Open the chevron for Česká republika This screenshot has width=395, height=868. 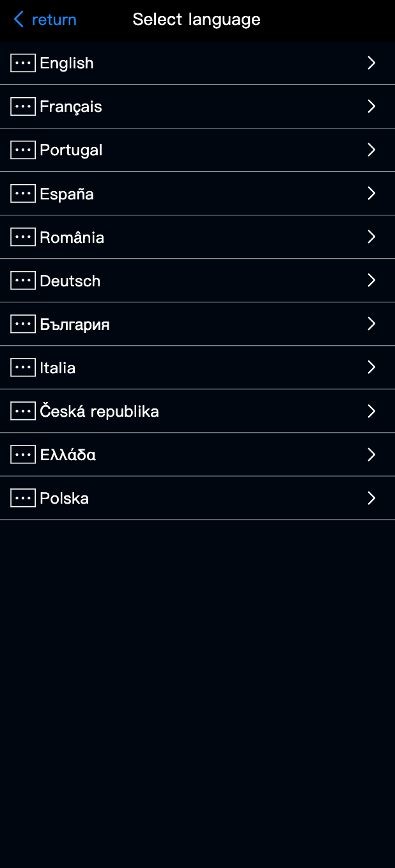pyautogui.click(x=371, y=411)
